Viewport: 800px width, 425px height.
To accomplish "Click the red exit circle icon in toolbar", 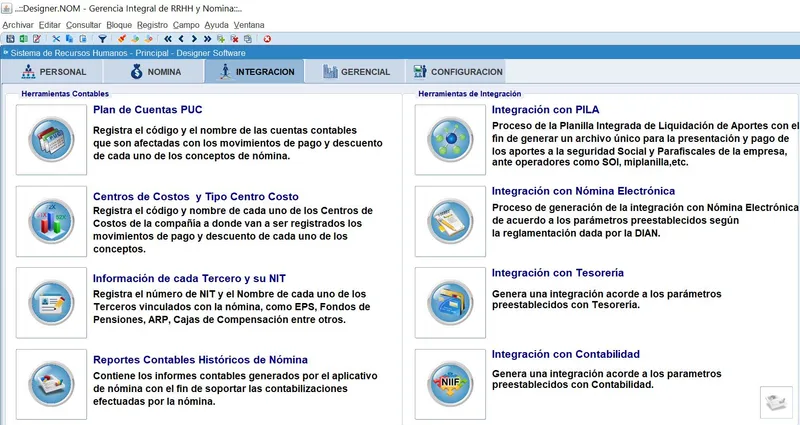I will (x=267, y=39).
